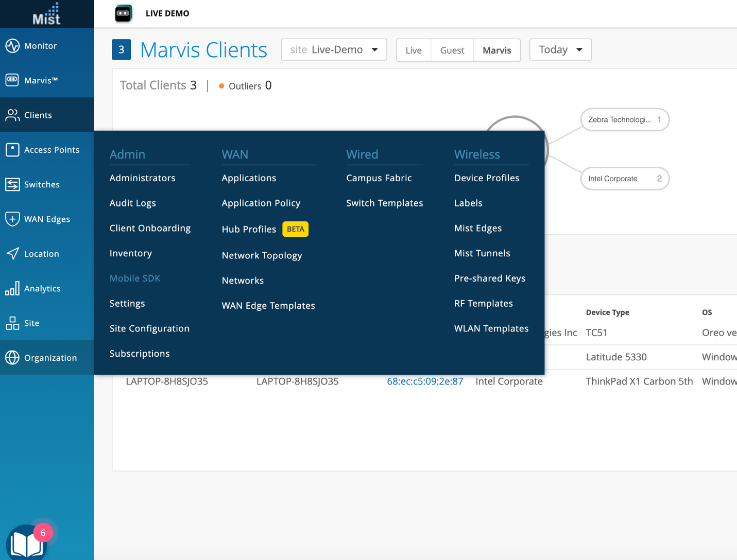This screenshot has width=737, height=560.
Task: Open the help book icon with badge
Action: click(26, 543)
